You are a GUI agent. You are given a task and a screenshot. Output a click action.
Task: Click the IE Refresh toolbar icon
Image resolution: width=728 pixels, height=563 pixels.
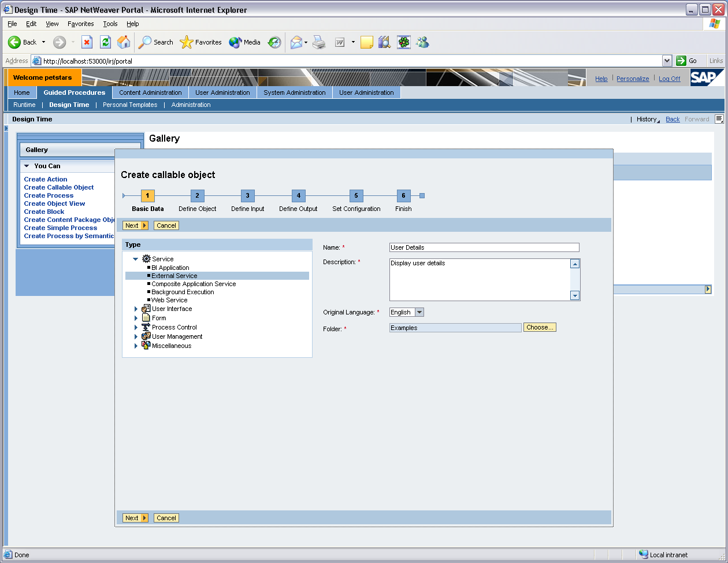105,42
